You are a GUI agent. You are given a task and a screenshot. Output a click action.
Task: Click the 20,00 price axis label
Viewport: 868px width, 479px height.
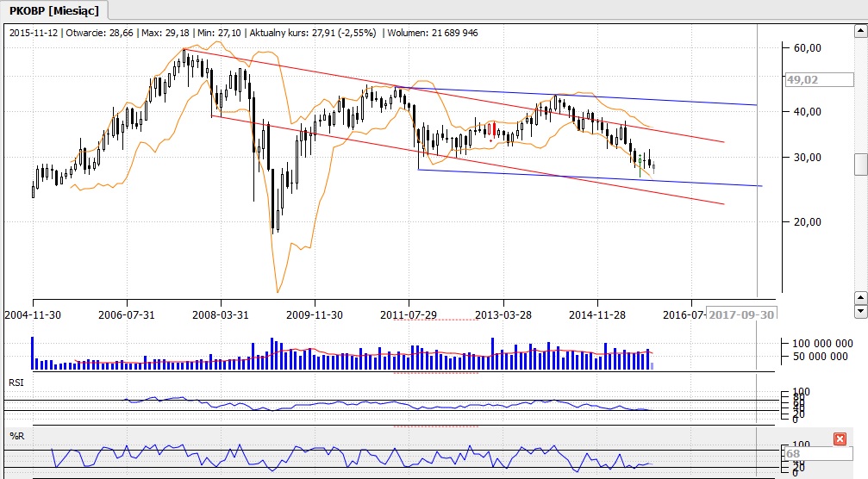[x=806, y=221]
